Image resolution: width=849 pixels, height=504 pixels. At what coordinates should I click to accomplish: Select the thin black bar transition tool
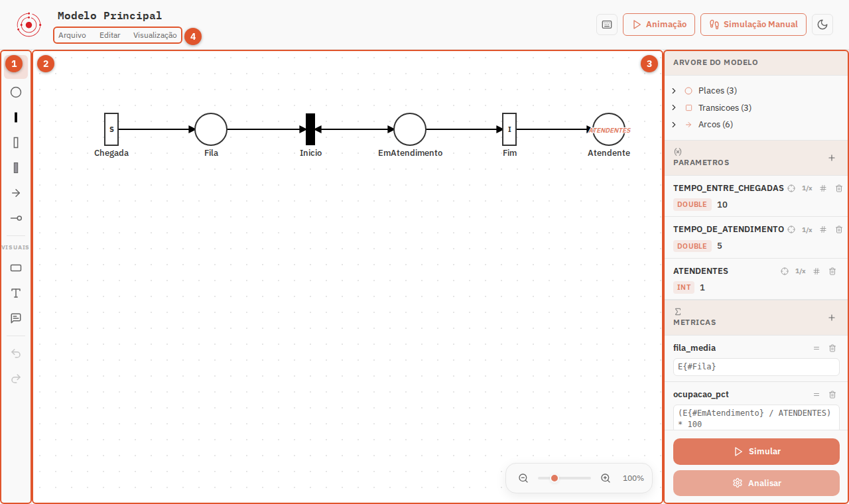tap(16, 117)
